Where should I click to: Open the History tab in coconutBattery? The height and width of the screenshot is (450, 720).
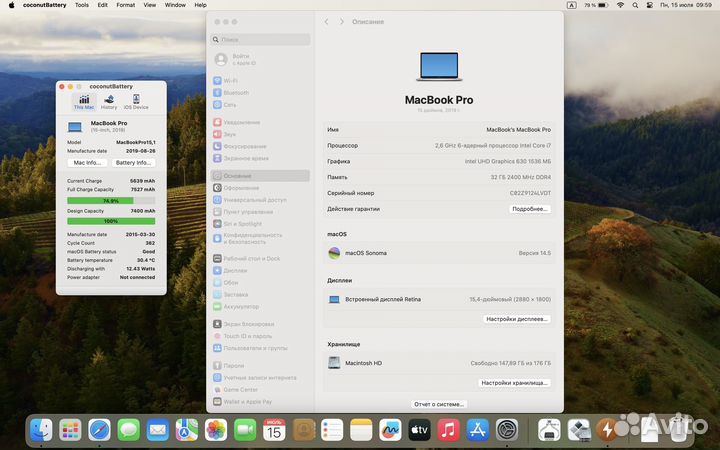(x=109, y=101)
